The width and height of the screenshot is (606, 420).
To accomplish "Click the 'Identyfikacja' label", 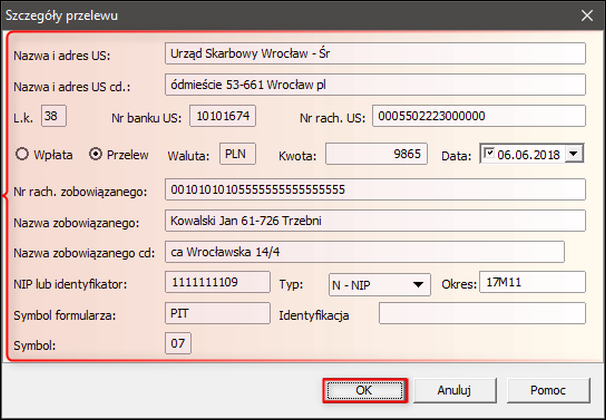I will [314, 316].
